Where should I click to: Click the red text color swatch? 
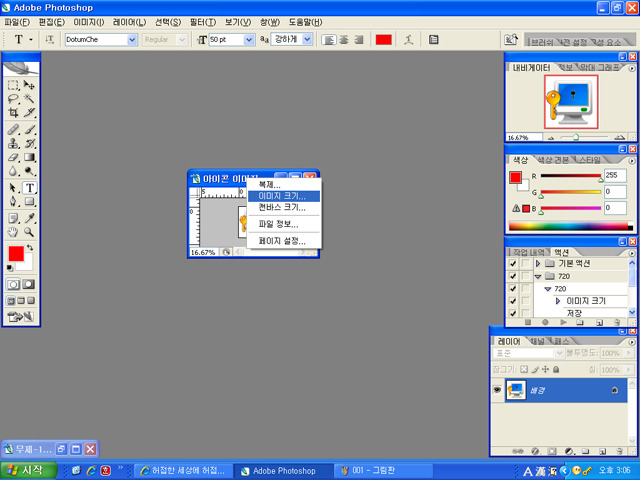coord(383,40)
